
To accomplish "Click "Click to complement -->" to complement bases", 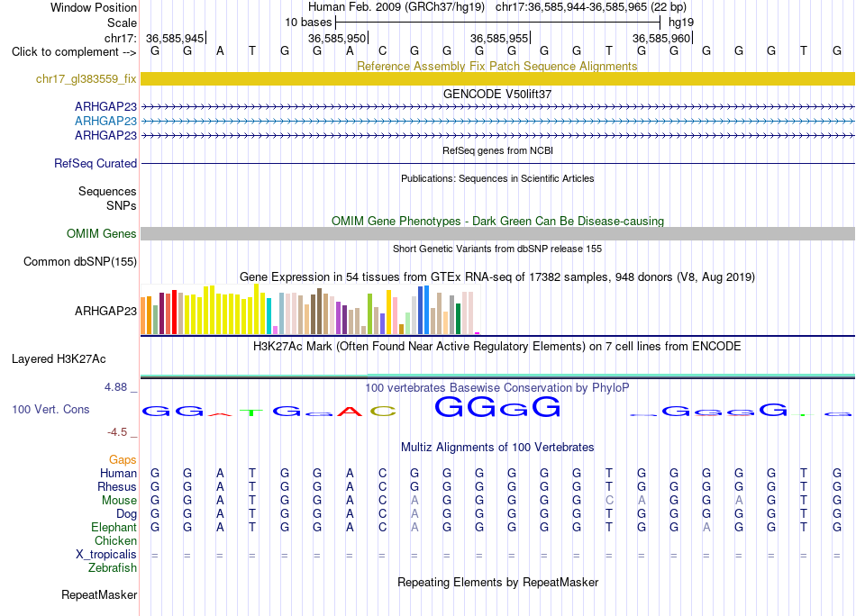I will coord(74,52).
